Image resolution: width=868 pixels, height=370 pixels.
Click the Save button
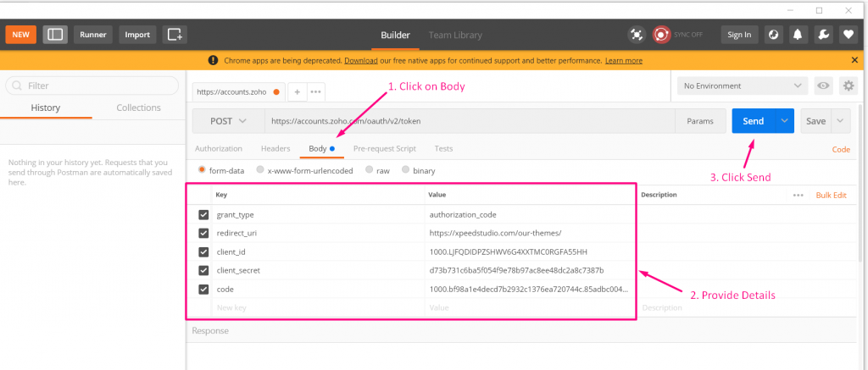[x=816, y=121]
